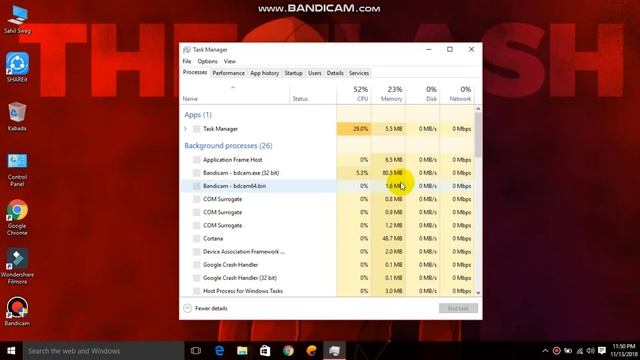This screenshot has height=360, width=640.
Task: Launch Microsoft Edge from the taskbar
Action: (219, 351)
